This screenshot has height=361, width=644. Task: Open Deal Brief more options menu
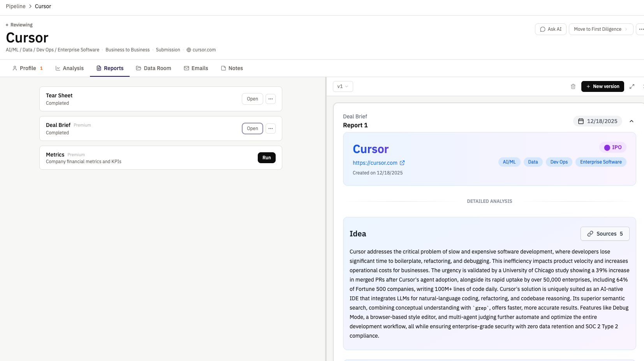click(x=271, y=129)
